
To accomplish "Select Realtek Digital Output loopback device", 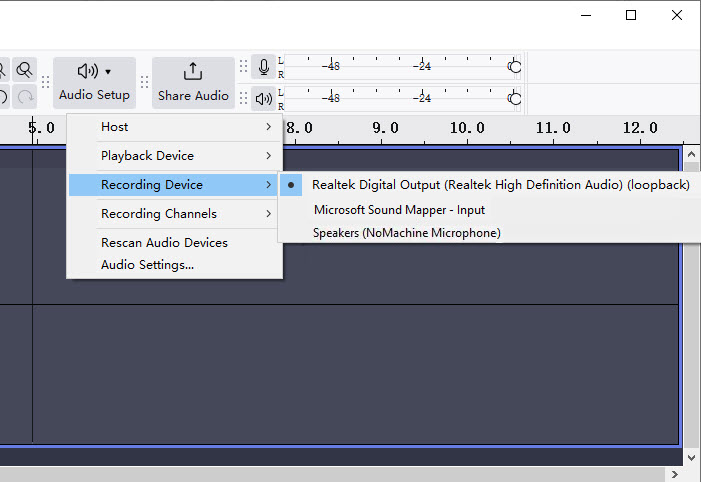I will [x=500, y=185].
